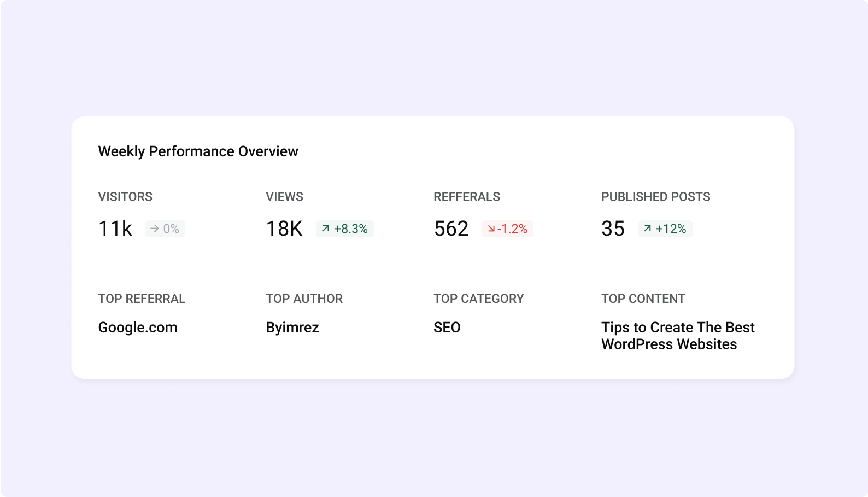
Task: Click the 18K views value
Action: click(x=284, y=229)
